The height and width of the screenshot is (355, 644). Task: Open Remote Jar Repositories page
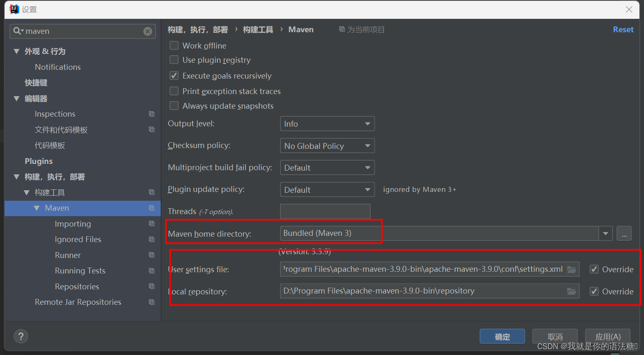tap(78, 302)
